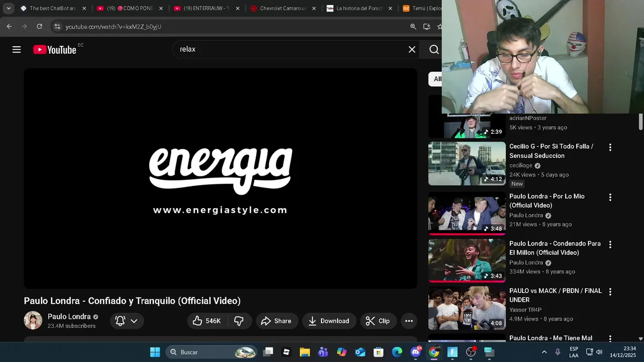Image resolution: width=644 pixels, height=362 pixels.
Task: Open options menu for Condenado Para El Millon
Action: [x=610, y=244]
